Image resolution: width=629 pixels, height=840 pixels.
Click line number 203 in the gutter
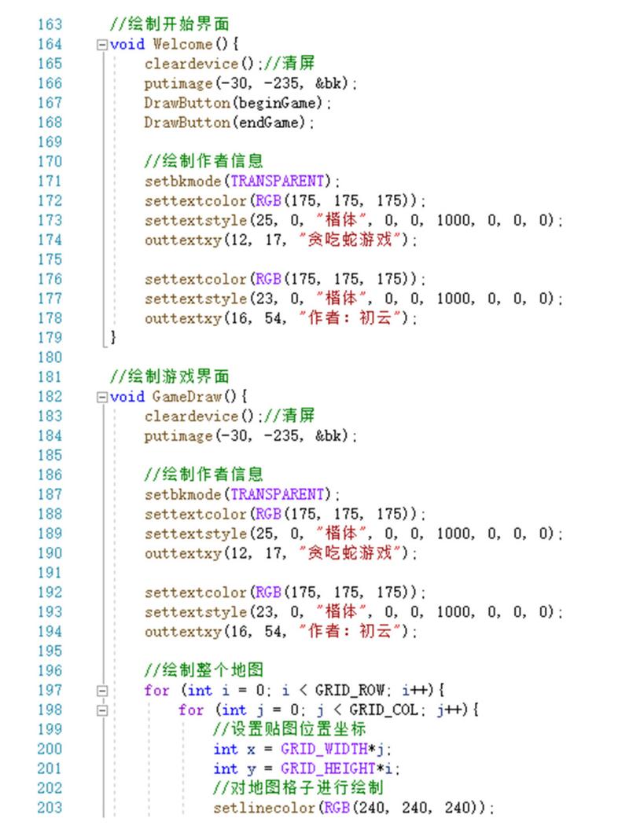50,807
